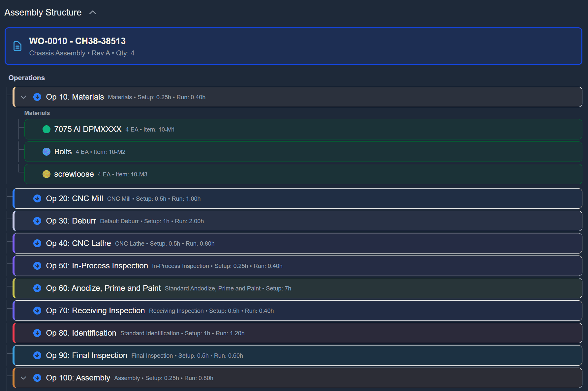Viewport: 588px width, 391px height.
Task: Collapse the Assembly Structure section
Action: pyautogui.click(x=92, y=12)
